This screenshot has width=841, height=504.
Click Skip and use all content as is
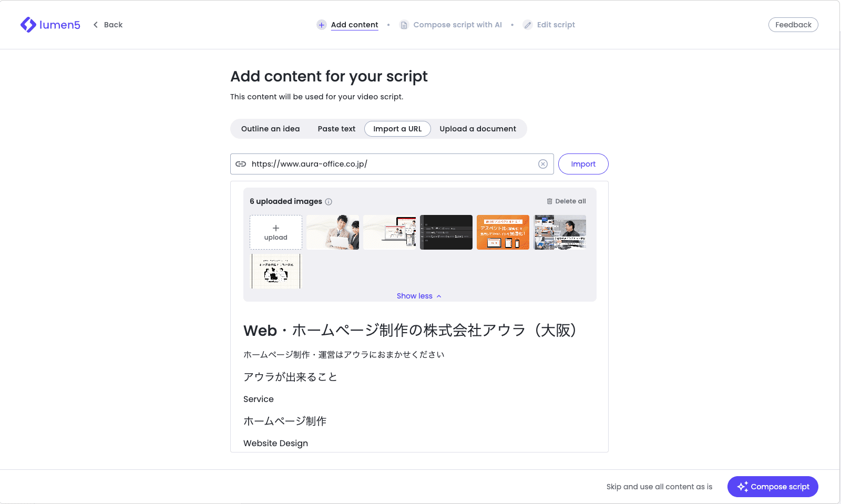[x=659, y=487]
